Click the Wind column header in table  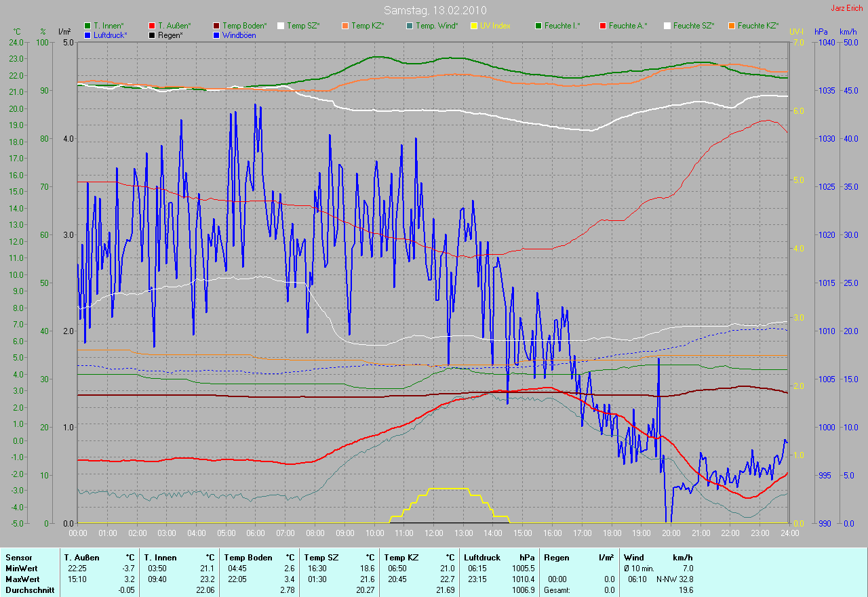point(633,558)
